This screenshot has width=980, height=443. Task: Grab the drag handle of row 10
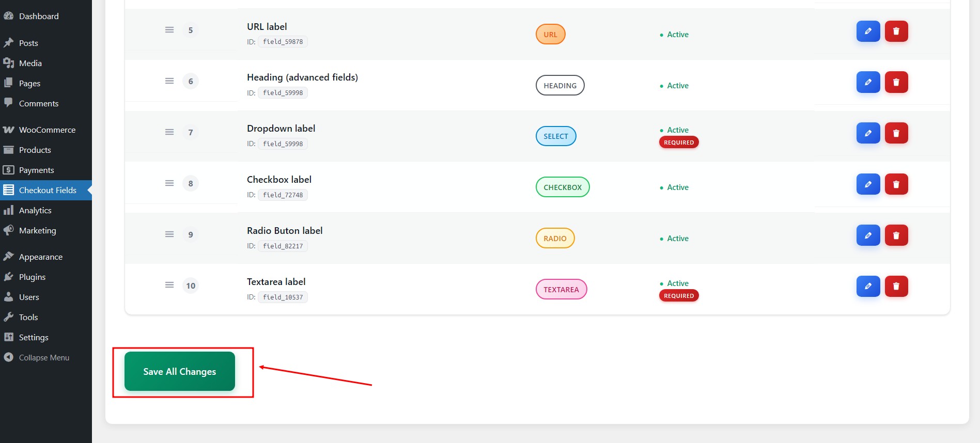(x=169, y=285)
